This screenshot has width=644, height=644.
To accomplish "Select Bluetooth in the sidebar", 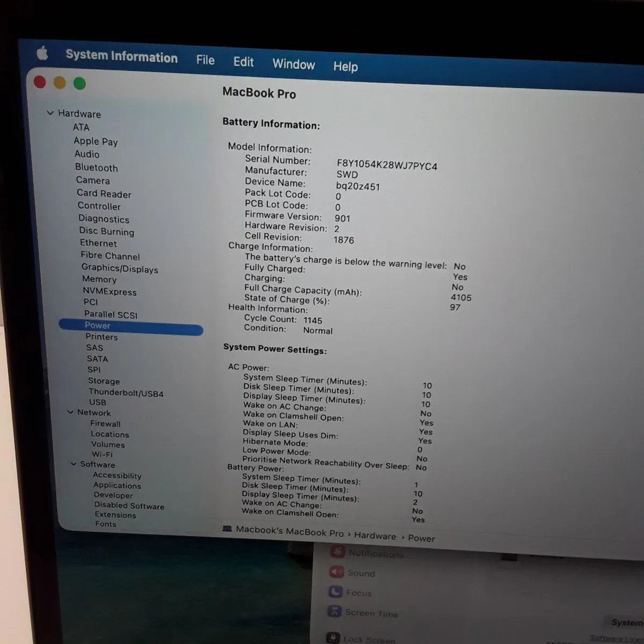I will [96, 167].
